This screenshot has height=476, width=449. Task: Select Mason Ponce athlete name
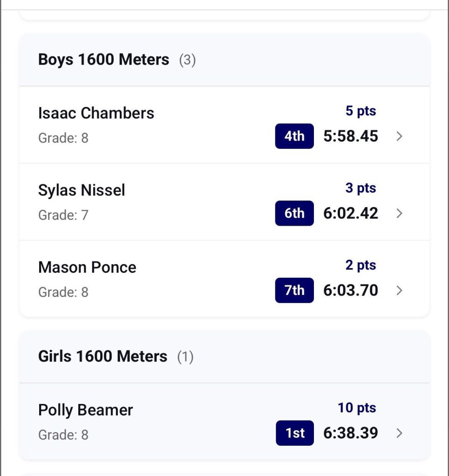[87, 268]
